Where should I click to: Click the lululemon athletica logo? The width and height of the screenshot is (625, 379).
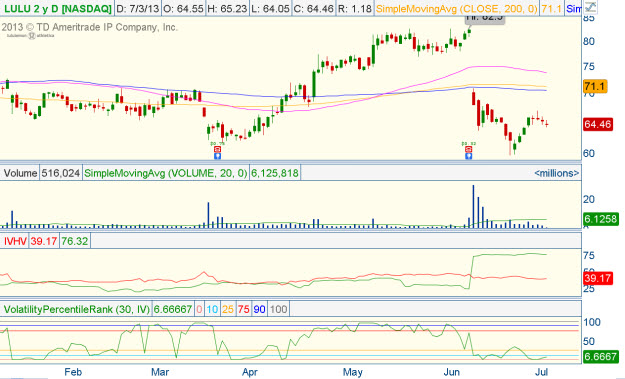(30, 36)
